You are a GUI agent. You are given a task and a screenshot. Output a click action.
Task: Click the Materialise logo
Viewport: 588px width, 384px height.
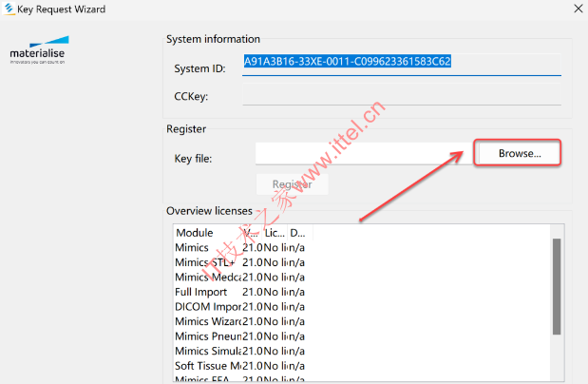click(x=37, y=50)
